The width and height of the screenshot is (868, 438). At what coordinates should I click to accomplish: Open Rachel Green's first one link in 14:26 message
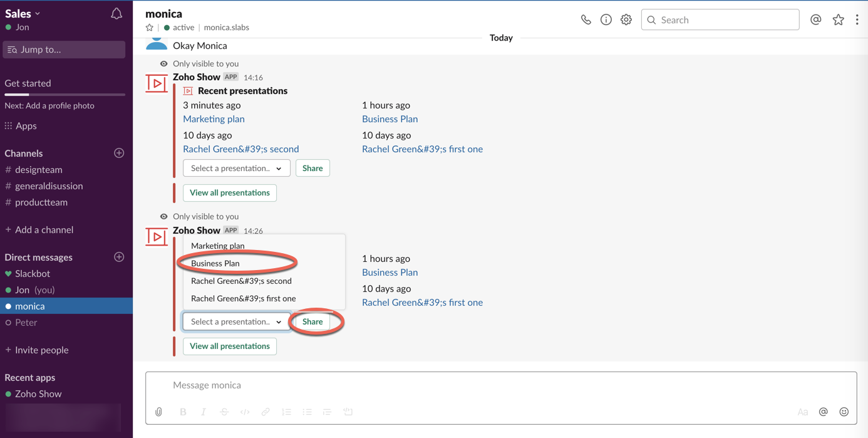tap(422, 302)
